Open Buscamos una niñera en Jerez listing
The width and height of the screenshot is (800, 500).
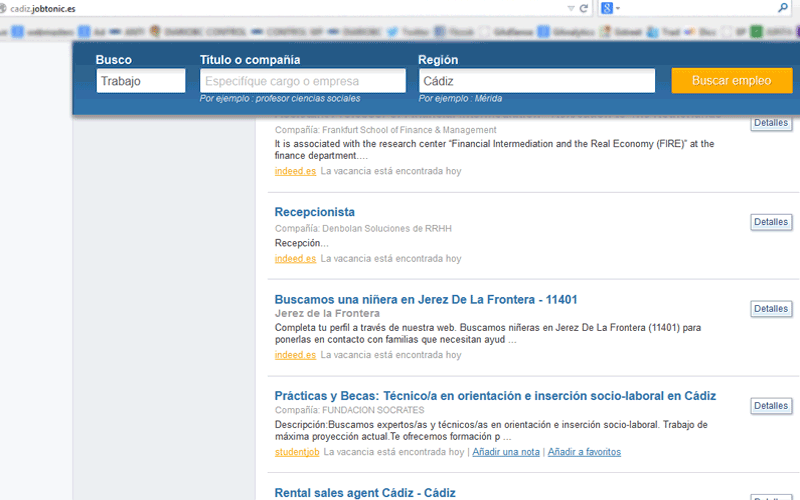[425, 299]
